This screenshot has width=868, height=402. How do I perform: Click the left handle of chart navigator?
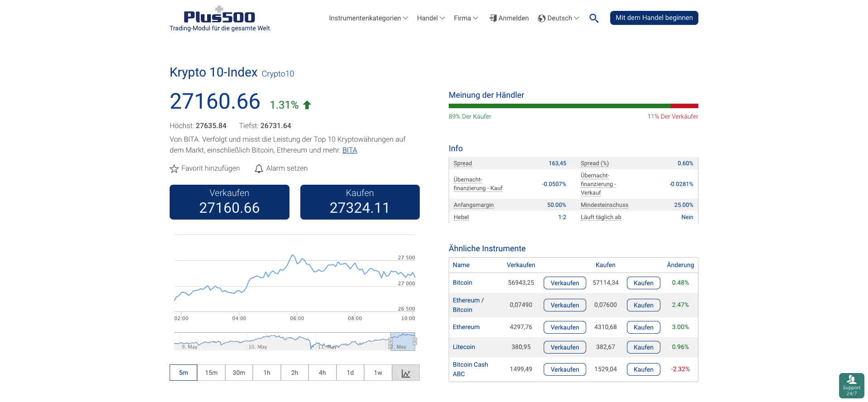coord(390,341)
